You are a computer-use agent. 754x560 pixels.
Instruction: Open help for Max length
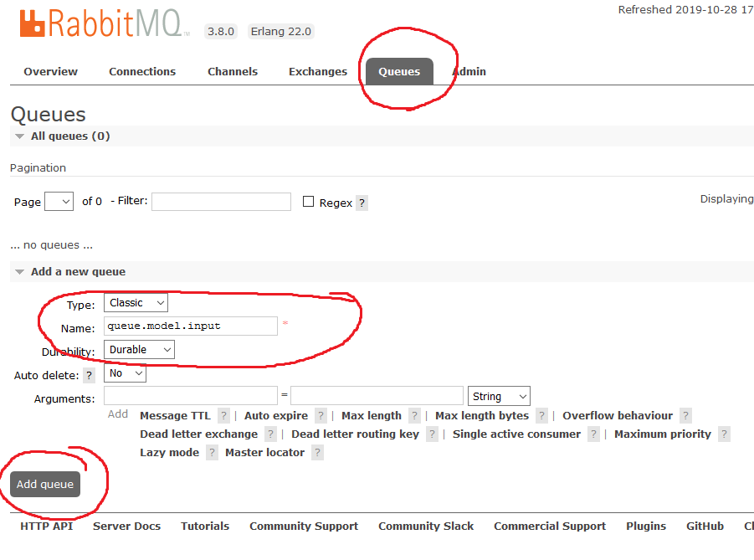tap(414, 416)
